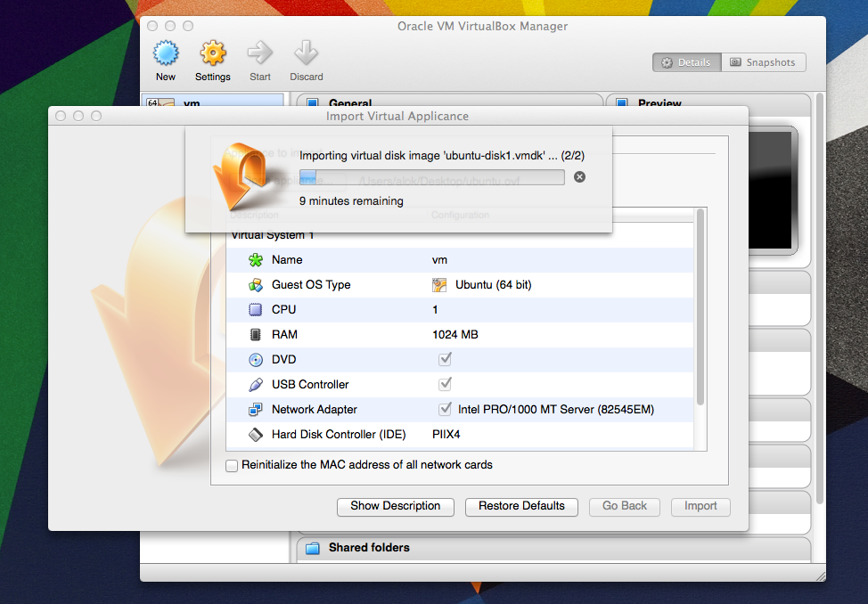Click the Shared folders icon
This screenshot has width=868, height=604.
point(313,548)
